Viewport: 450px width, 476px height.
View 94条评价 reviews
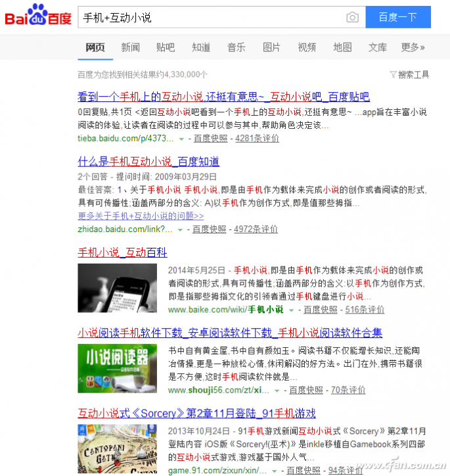pos(346,471)
